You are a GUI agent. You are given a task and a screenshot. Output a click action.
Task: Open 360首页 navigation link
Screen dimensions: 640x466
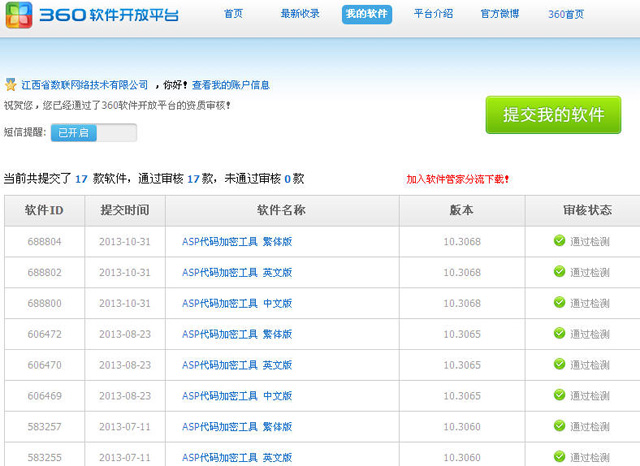click(566, 14)
